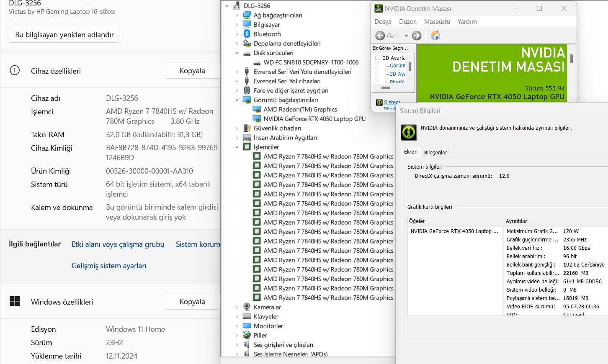Screen dimensions: 608x364
Task: Click the İnsan Arabirim Aygıtları icon
Action: click(247, 138)
